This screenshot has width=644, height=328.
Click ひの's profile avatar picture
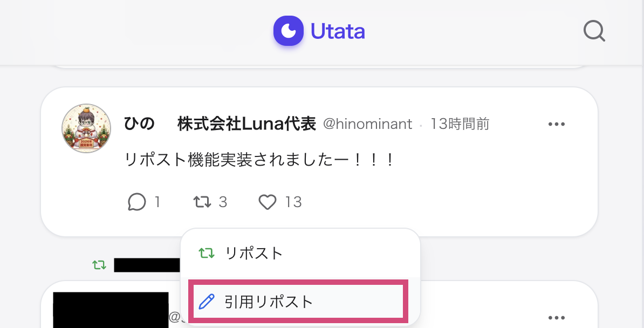click(x=86, y=128)
